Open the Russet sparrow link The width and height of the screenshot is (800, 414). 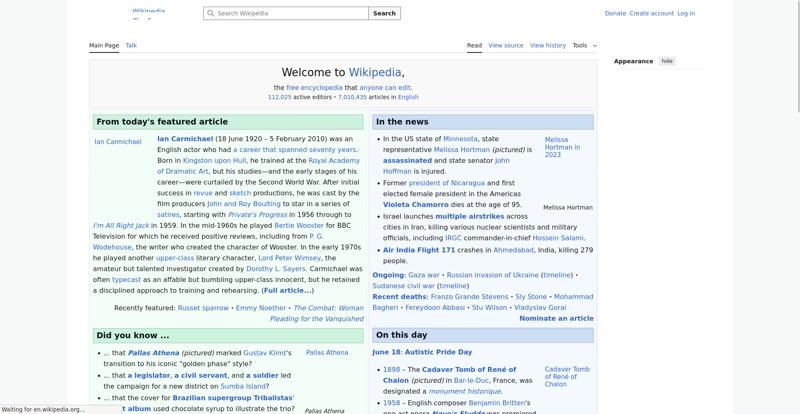(x=203, y=308)
